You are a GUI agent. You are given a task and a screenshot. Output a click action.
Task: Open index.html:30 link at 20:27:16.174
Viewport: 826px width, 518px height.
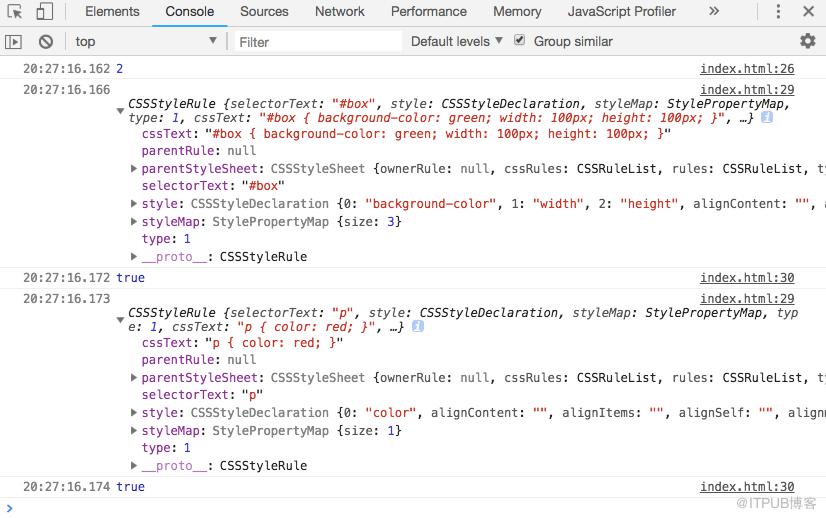[747, 487]
